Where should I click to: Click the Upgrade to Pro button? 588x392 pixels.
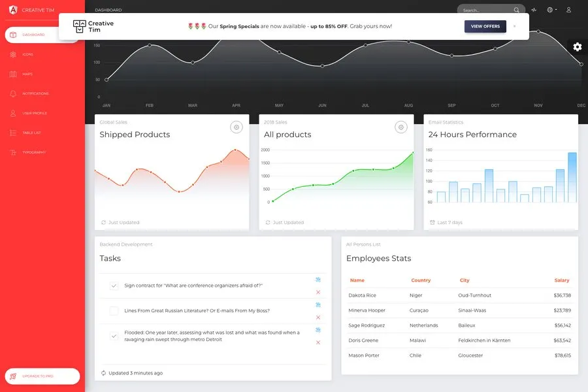point(42,376)
